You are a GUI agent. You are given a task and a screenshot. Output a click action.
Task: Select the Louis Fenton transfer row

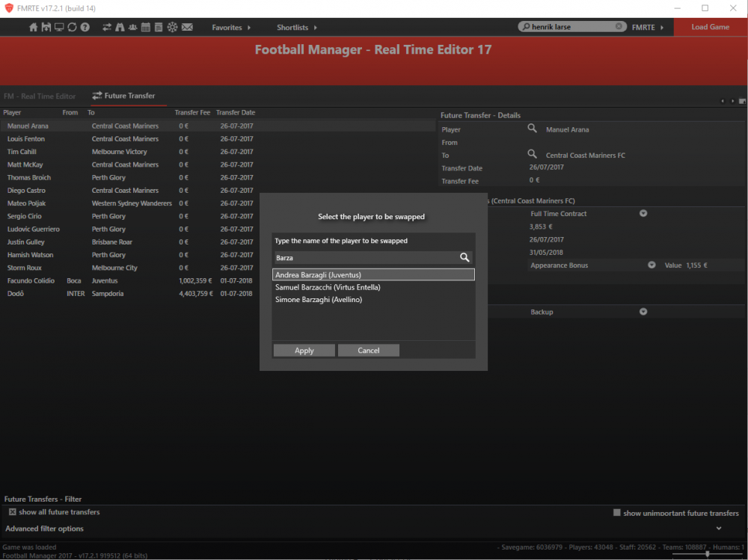pyautogui.click(x=218, y=139)
